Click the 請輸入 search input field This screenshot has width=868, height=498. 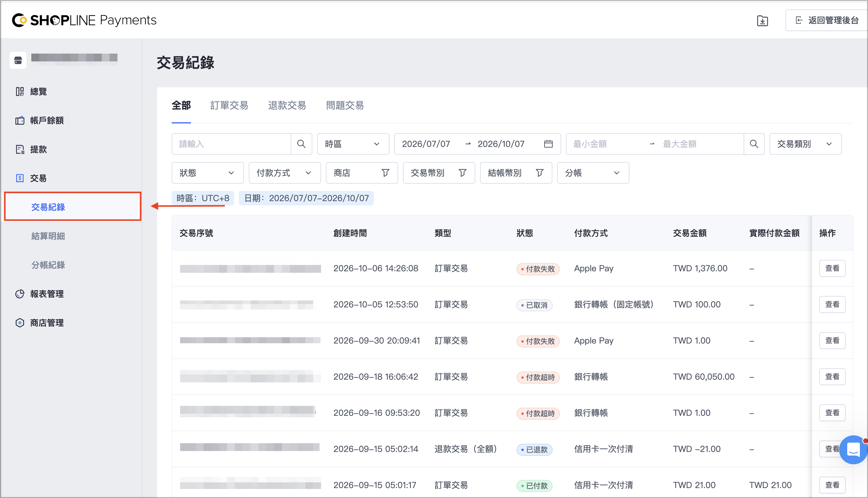(231, 144)
